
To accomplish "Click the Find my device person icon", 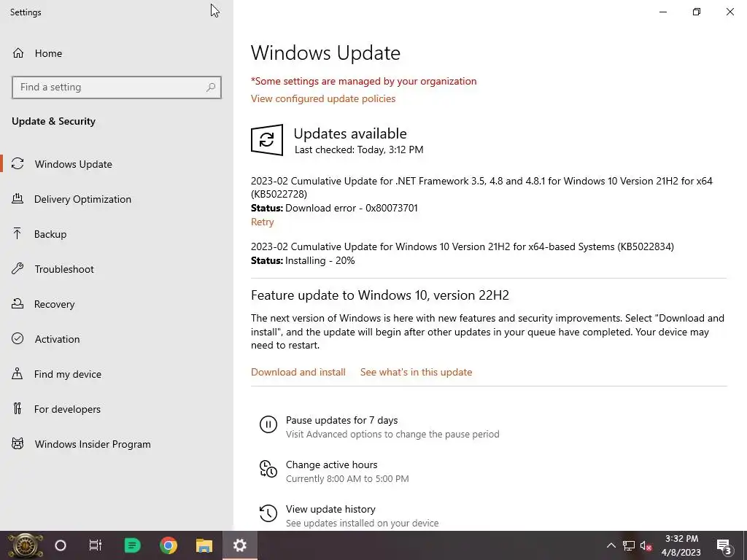I will click(18, 373).
